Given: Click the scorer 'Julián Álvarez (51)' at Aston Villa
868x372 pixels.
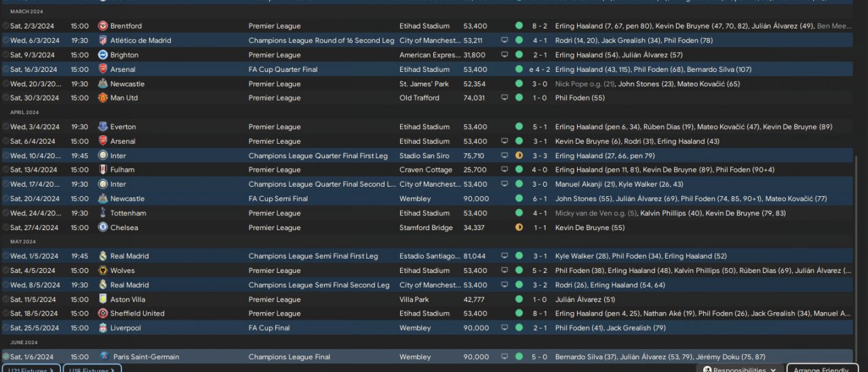Looking at the screenshot, I should tap(585, 299).
